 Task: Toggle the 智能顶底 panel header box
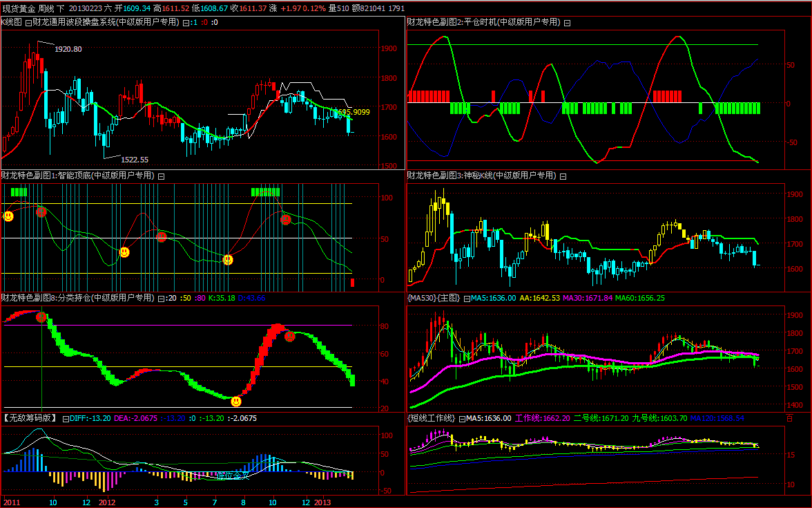[161, 176]
